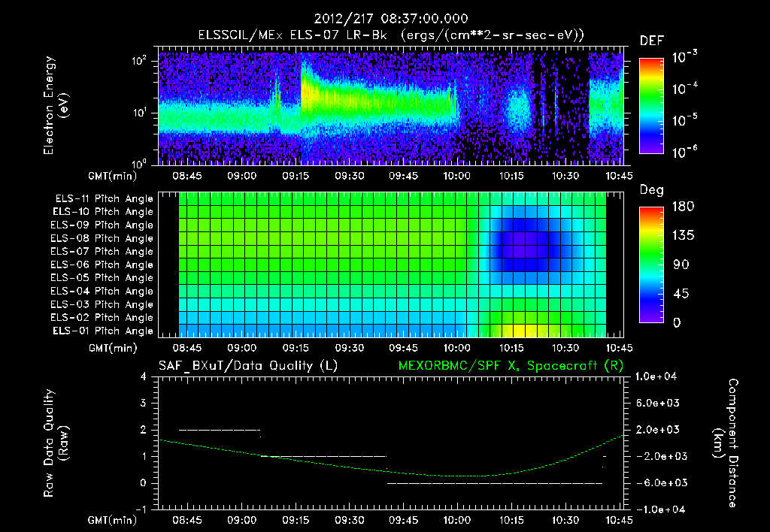The width and height of the screenshot is (770, 532).
Task: Click the 10^-3 tick on the DEF scale
Action: (x=684, y=56)
